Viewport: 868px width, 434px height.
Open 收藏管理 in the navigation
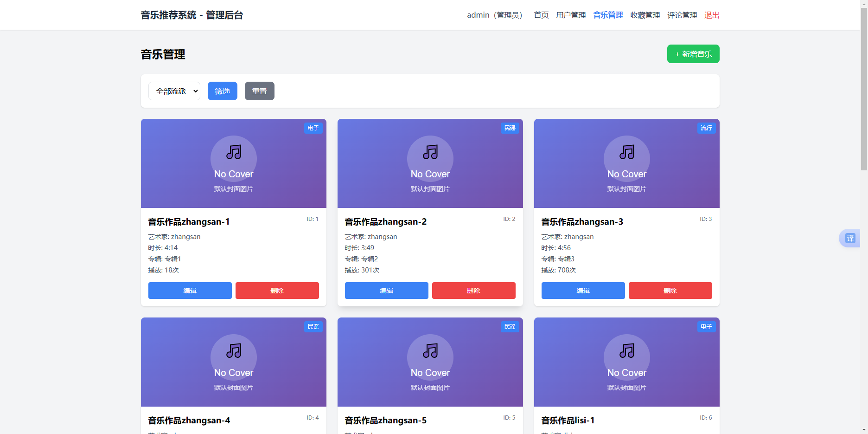(645, 15)
